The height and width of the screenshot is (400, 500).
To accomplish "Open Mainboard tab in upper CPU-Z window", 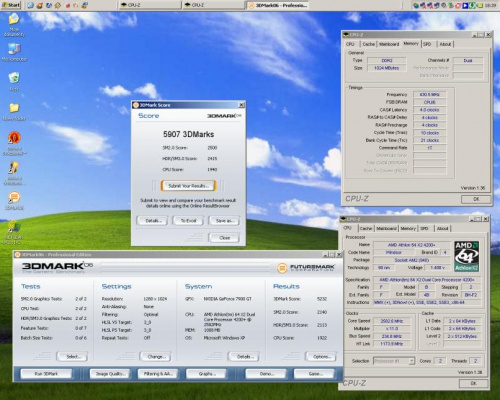I will [389, 44].
